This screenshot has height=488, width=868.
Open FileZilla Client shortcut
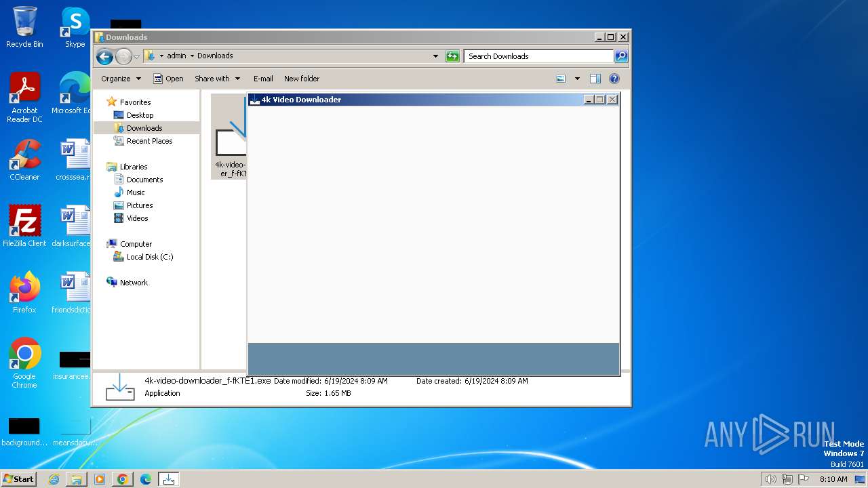tap(24, 226)
